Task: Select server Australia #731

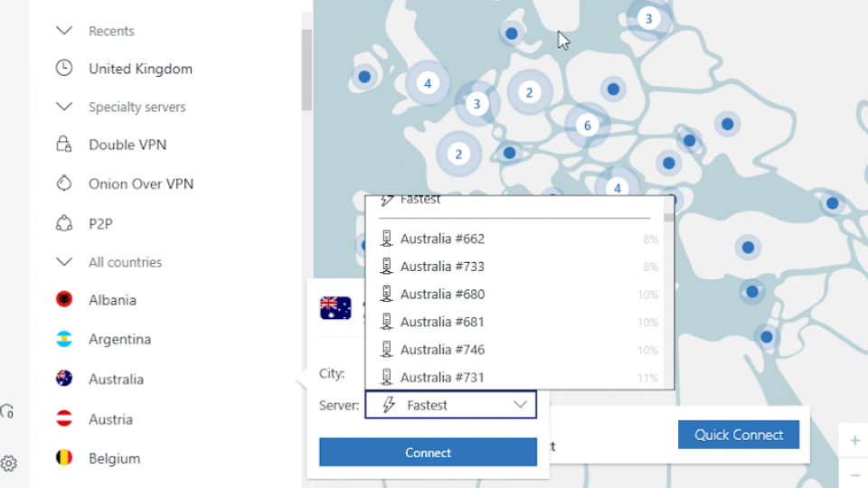Action: coord(514,377)
